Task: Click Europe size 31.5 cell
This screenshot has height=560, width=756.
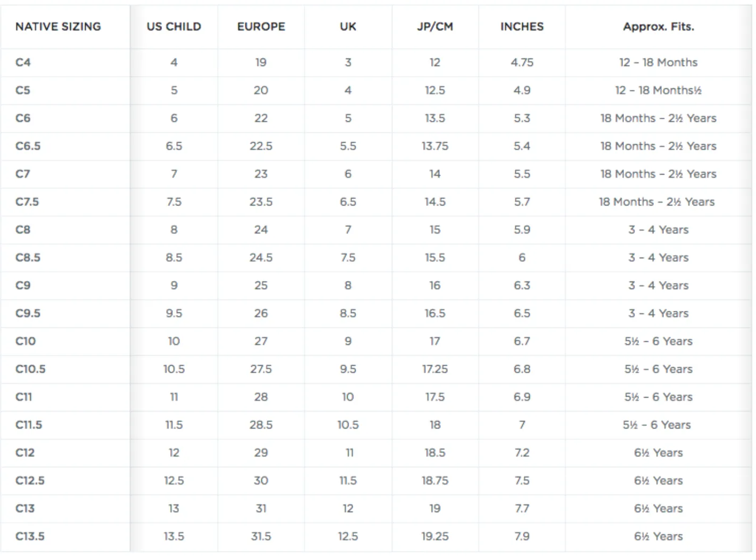Action: (261, 536)
